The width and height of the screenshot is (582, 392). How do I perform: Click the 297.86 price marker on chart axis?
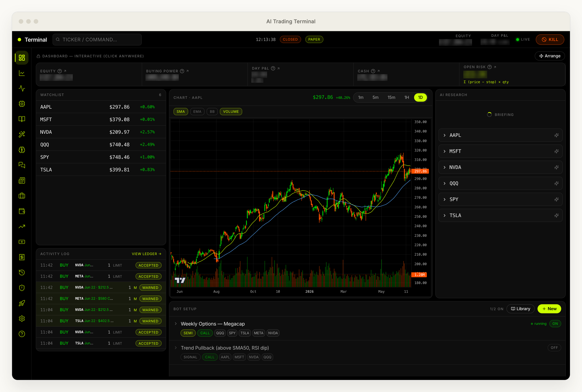tap(420, 171)
